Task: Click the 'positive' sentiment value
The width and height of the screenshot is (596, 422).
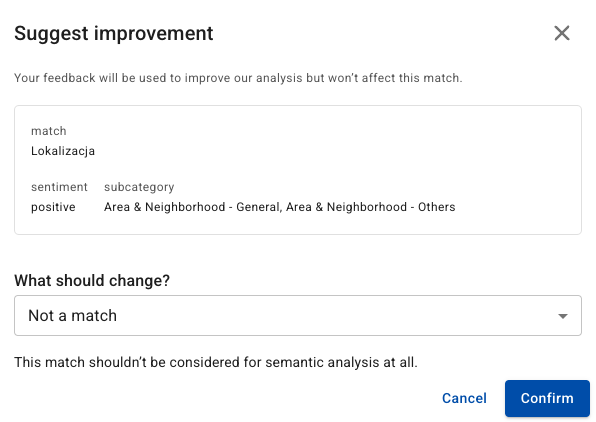Action: 53,207
